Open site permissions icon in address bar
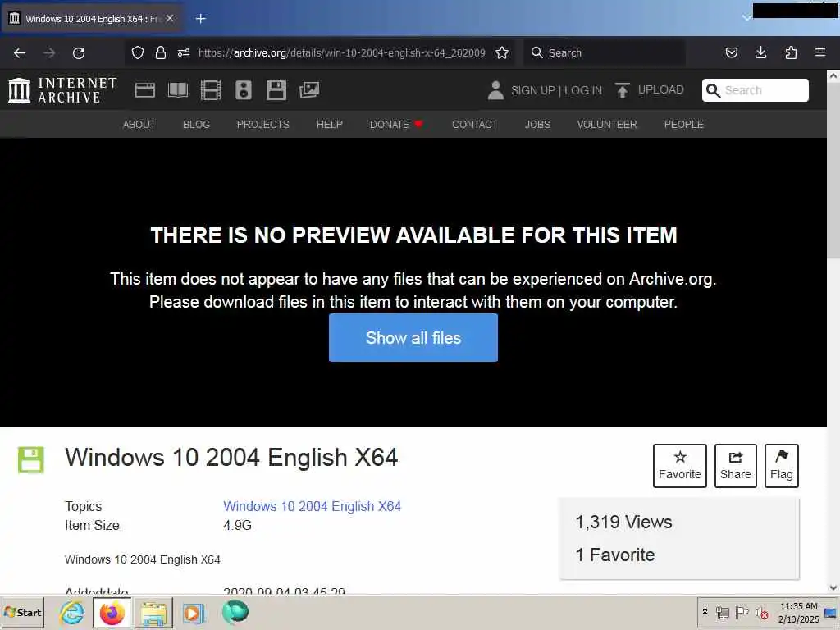Viewport: 840px width, 630px height. (184, 52)
